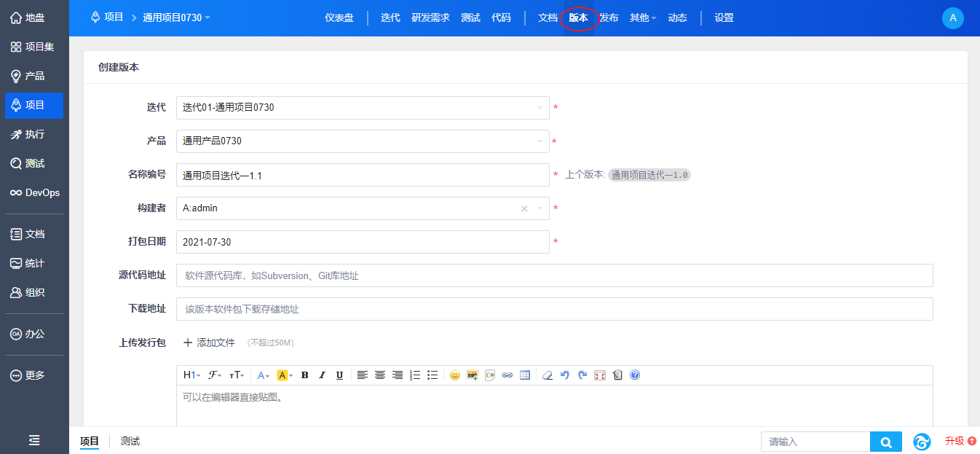Undo the last edit in editor toolbar
The width and height of the screenshot is (980, 454).
coord(565,375)
